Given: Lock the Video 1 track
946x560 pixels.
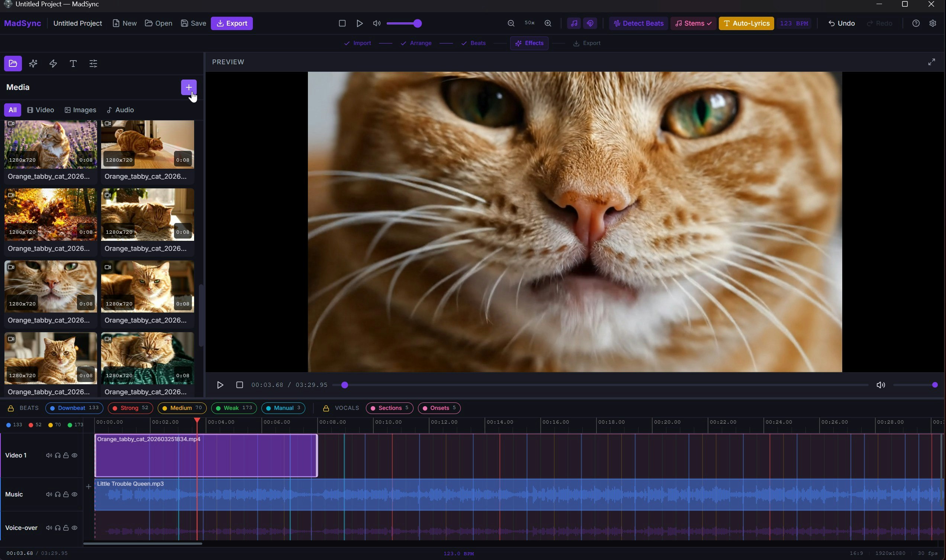Looking at the screenshot, I should point(66,455).
